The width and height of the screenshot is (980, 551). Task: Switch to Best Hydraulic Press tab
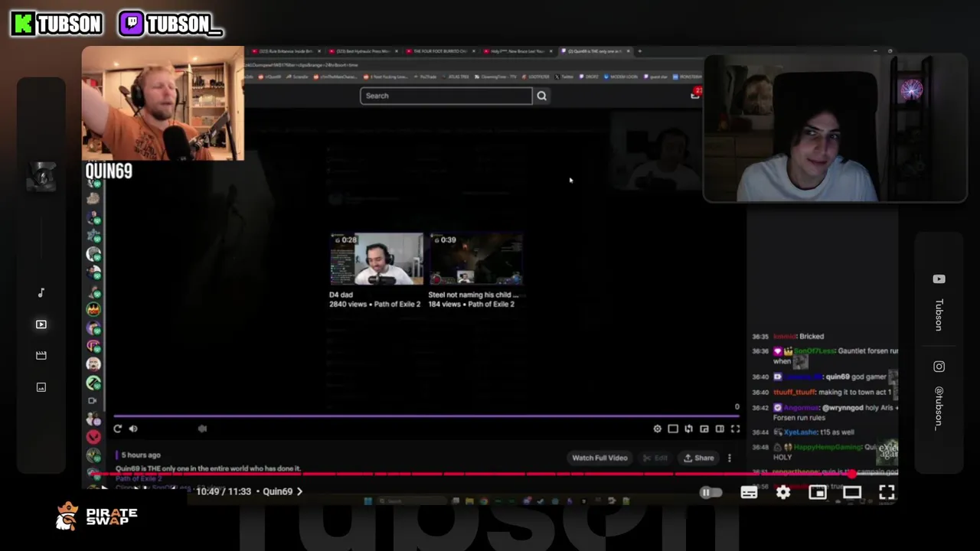(362, 51)
